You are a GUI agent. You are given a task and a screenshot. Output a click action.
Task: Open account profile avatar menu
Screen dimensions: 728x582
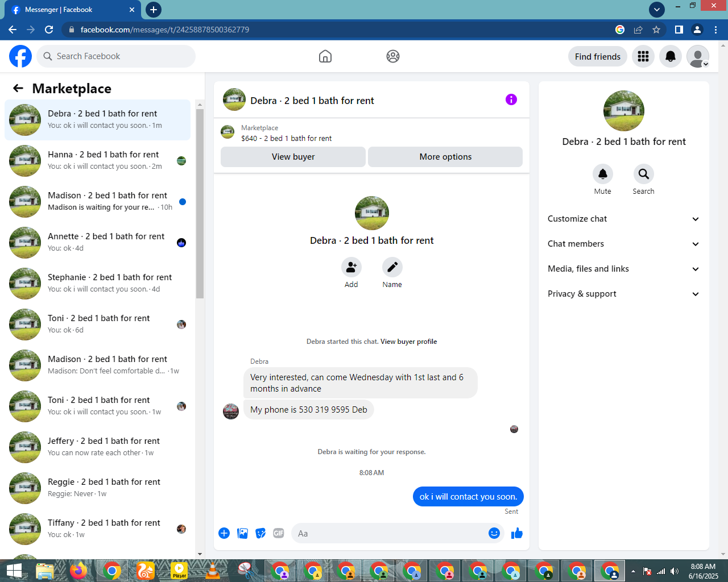coord(698,56)
